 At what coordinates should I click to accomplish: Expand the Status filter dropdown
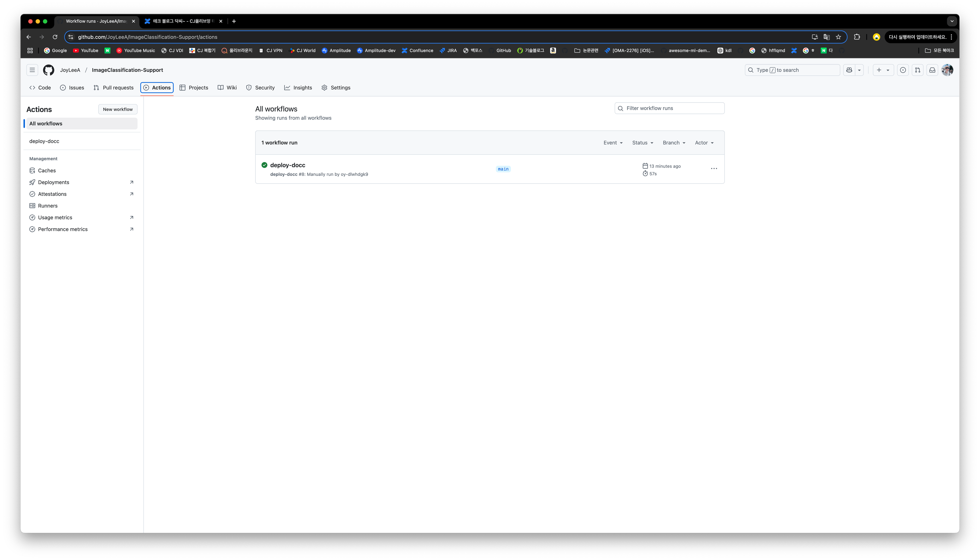pyautogui.click(x=642, y=143)
